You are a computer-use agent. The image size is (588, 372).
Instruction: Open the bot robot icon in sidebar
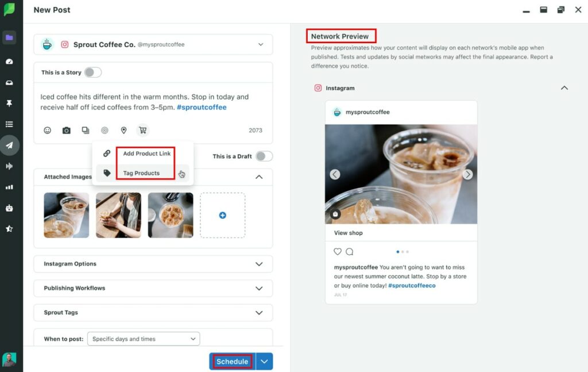point(9,208)
